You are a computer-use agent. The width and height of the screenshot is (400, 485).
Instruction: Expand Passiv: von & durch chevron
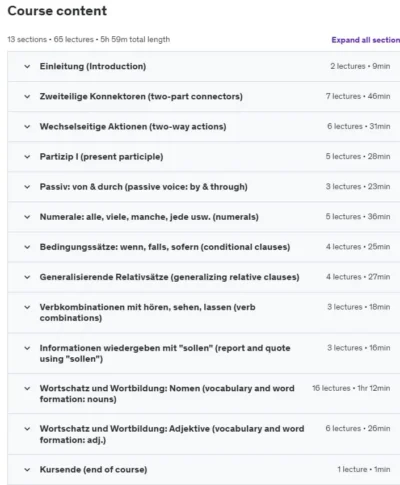pos(27,187)
